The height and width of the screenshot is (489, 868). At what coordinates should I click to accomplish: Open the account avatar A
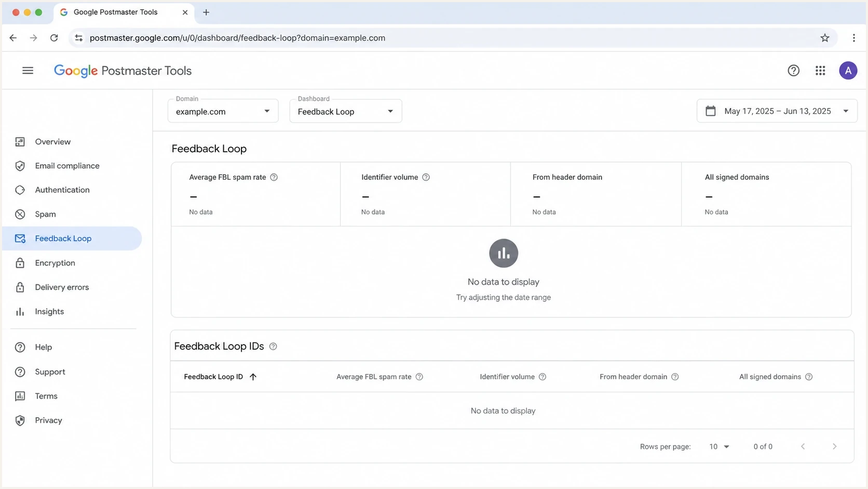(x=848, y=71)
